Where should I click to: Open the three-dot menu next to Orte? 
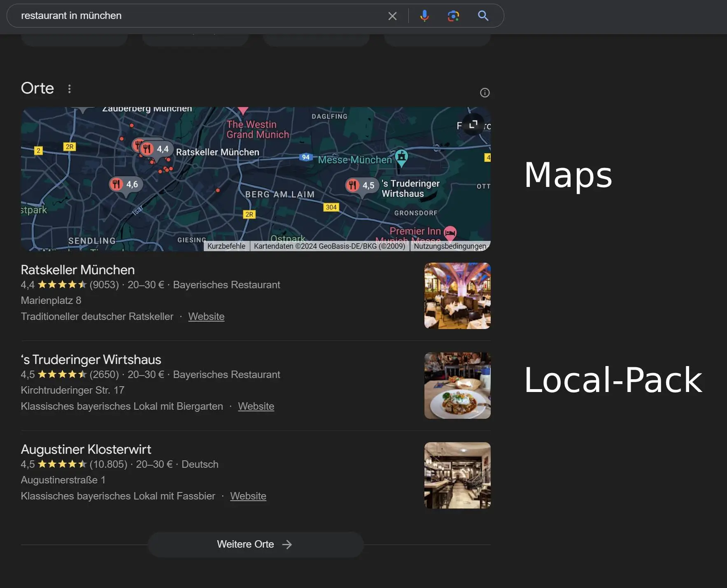69,89
